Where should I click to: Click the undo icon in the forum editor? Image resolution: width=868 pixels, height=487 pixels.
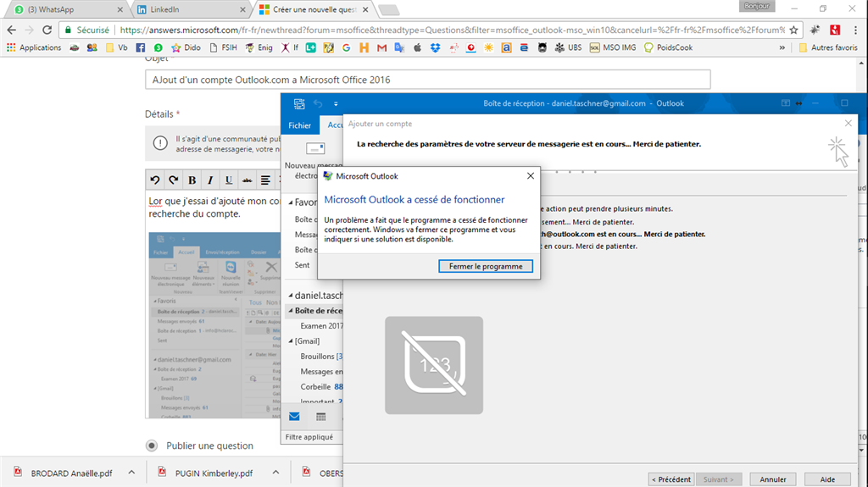155,180
